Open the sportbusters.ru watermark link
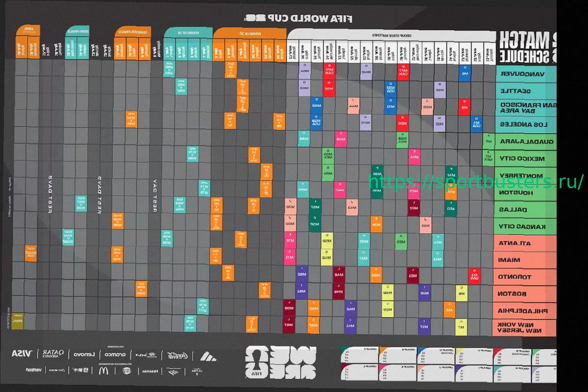The image size is (588, 392). (x=476, y=182)
